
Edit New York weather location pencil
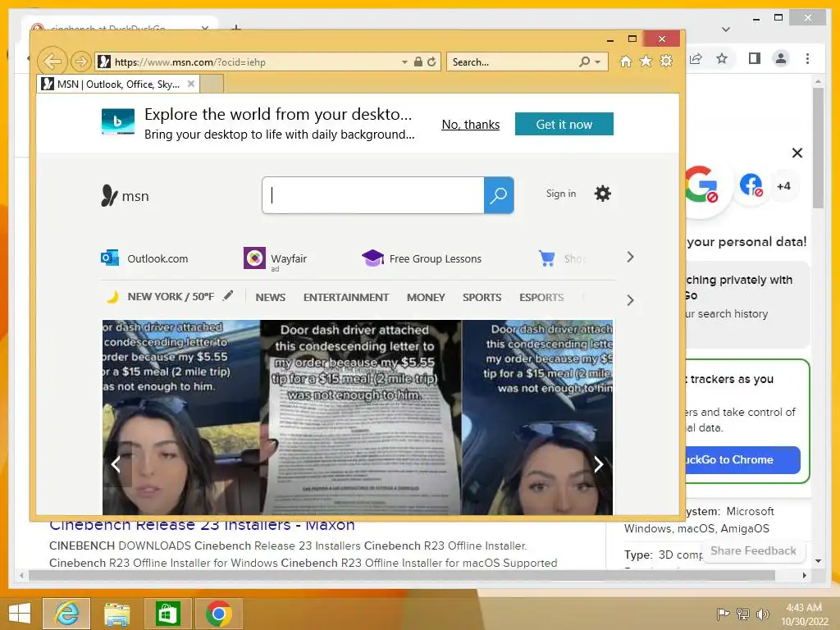[x=228, y=295]
